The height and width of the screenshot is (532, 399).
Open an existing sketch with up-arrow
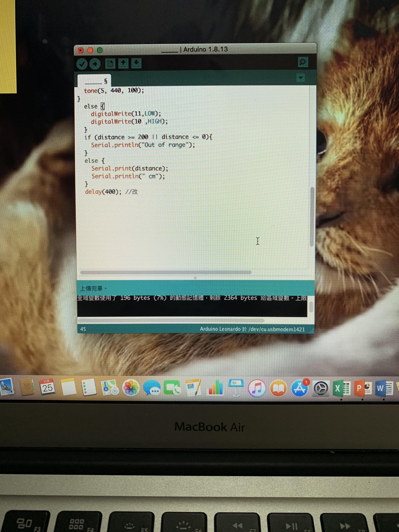pos(123,63)
